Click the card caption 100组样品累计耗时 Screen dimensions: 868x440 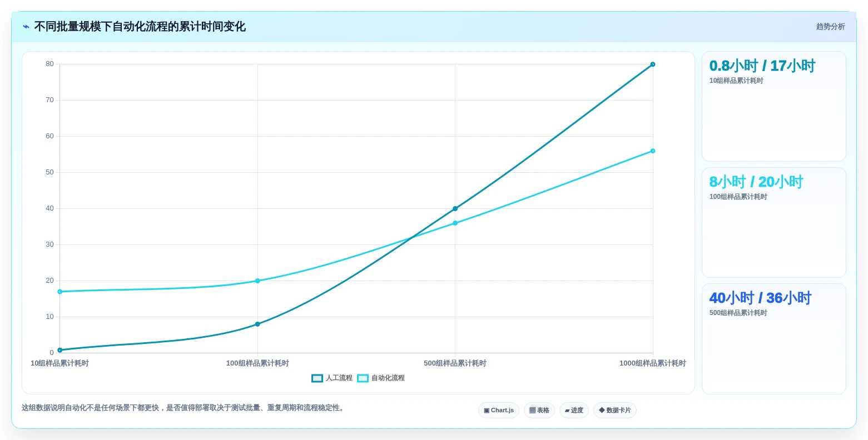click(738, 197)
